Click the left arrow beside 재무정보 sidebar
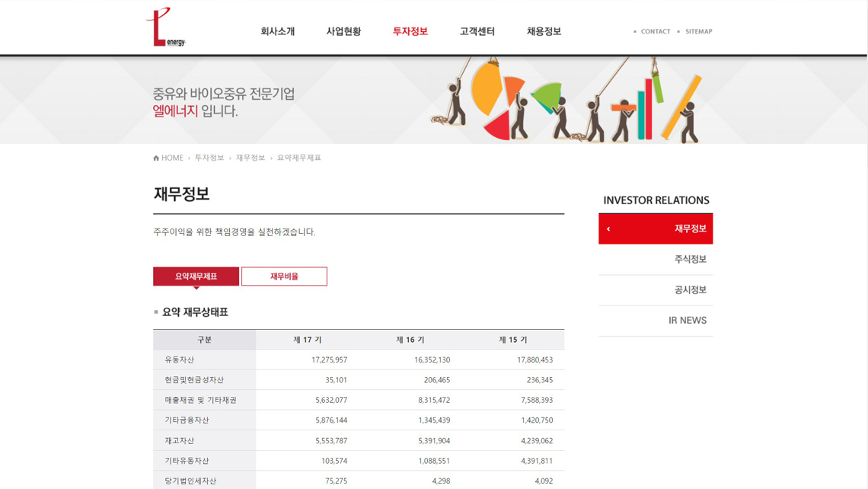The image size is (868, 489). click(608, 229)
